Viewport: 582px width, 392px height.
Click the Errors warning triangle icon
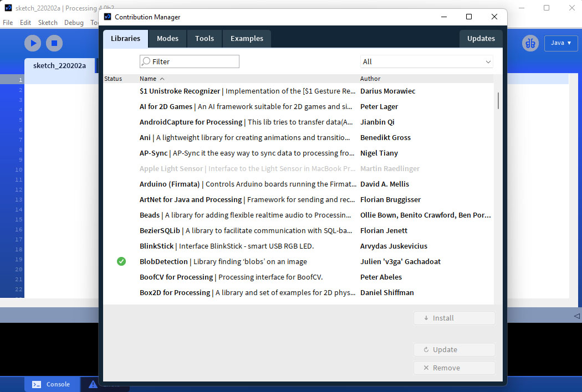coord(93,384)
